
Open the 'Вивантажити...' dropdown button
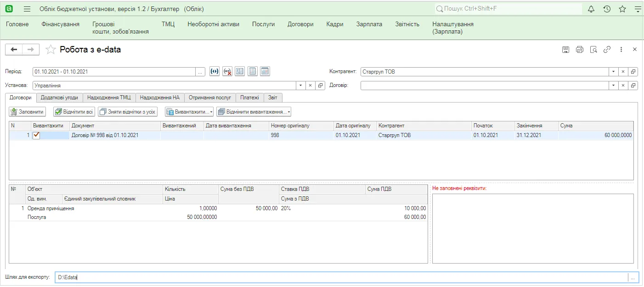[189, 112]
